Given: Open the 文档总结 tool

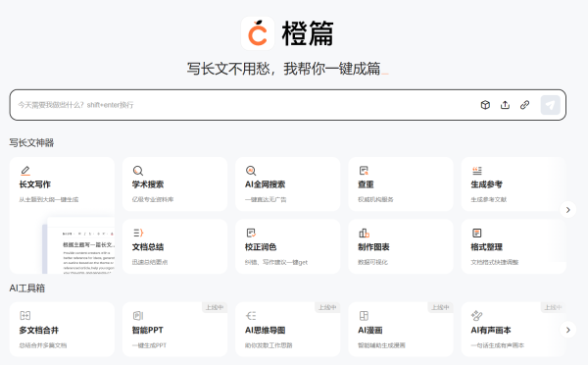Looking at the screenshot, I should click(174, 246).
